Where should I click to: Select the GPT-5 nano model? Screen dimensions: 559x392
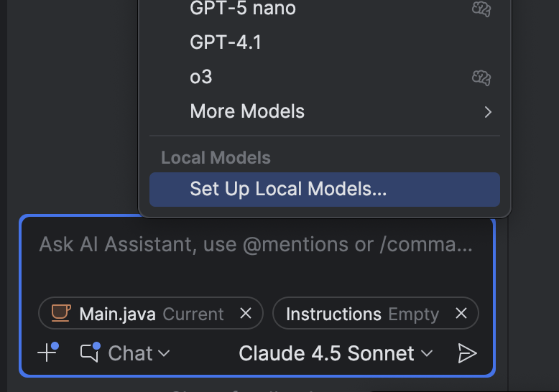[x=242, y=9]
